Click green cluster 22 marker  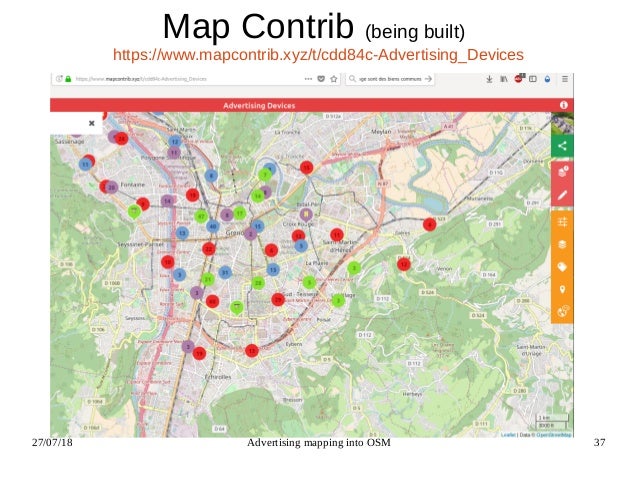258,282
